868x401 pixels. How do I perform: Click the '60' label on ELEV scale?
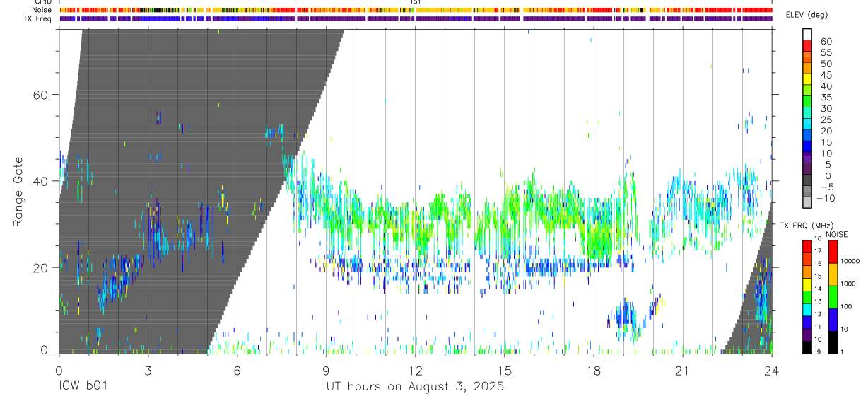click(826, 42)
